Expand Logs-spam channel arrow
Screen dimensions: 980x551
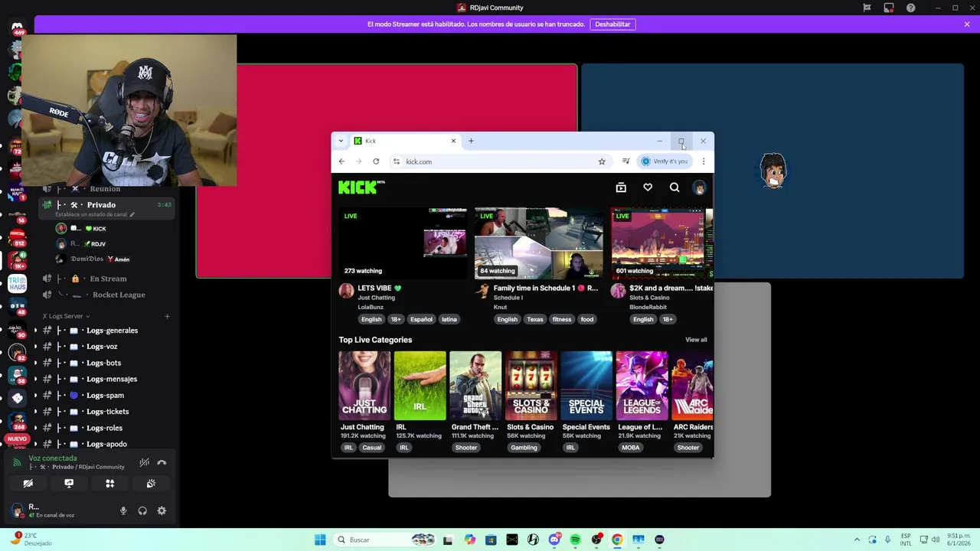tap(34, 396)
